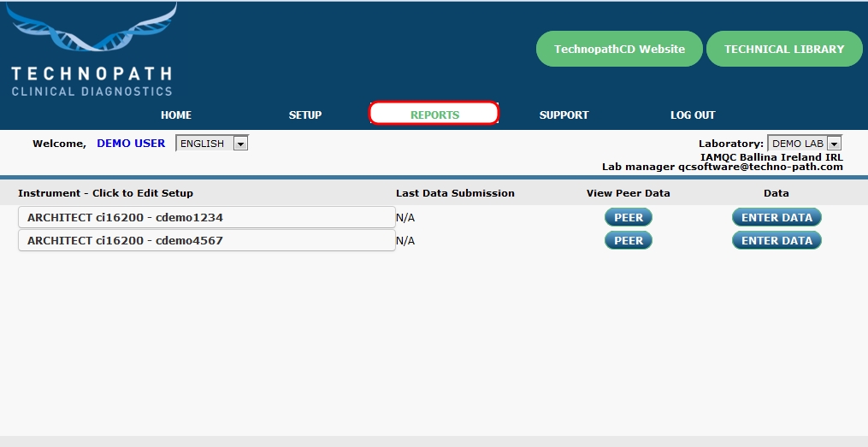Viewport: 868px width, 447px height.
Task: Open the SUPPORT menu item
Action: click(x=564, y=115)
